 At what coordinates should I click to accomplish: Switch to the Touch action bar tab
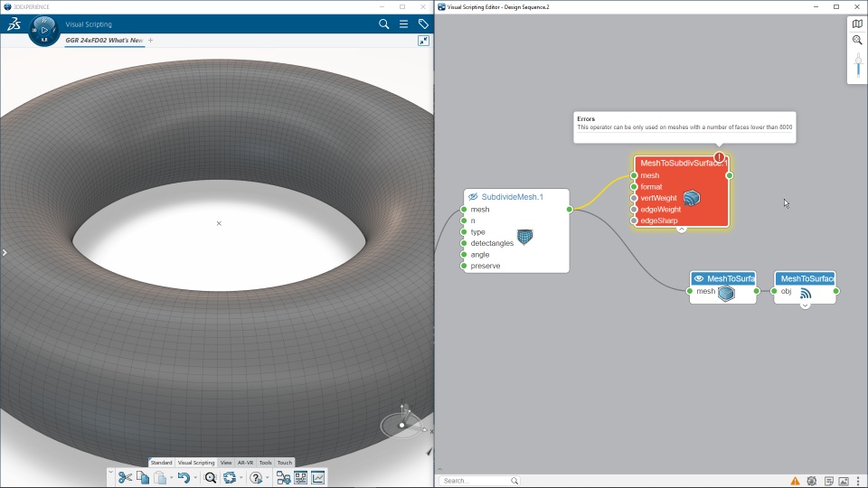coord(285,463)
